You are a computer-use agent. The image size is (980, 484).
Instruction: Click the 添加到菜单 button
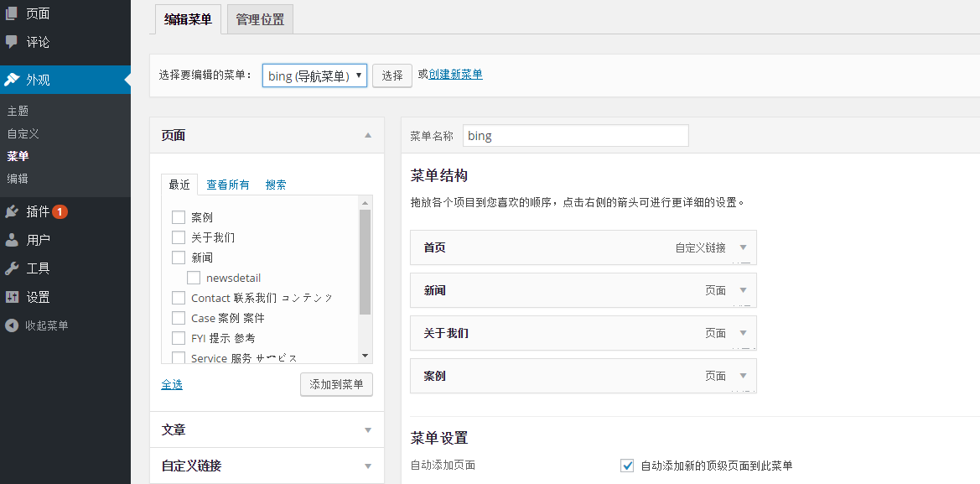tap(336, 384)
